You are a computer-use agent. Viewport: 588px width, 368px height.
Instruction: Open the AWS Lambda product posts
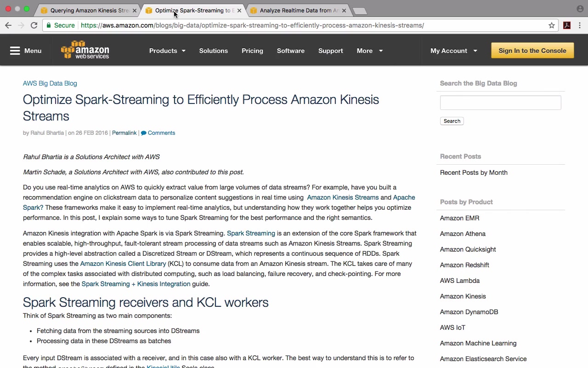pyautogui.click(x=460, y=281)
